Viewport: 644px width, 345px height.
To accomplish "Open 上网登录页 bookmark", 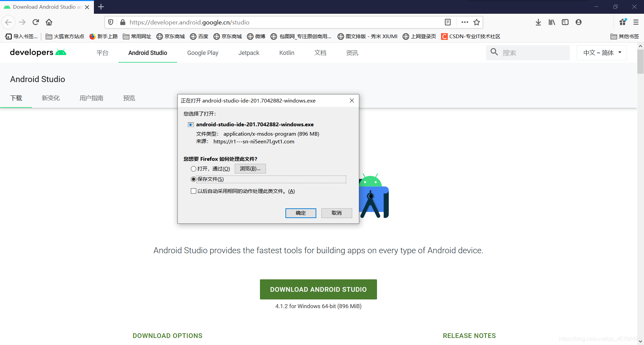I will click(419, 36).
